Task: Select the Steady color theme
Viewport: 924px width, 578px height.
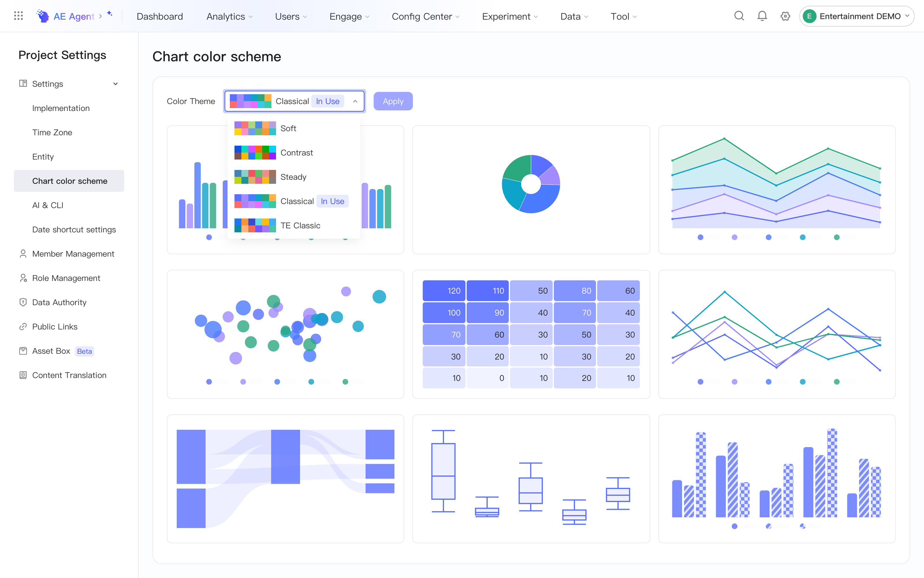Action: coord(294,177)
